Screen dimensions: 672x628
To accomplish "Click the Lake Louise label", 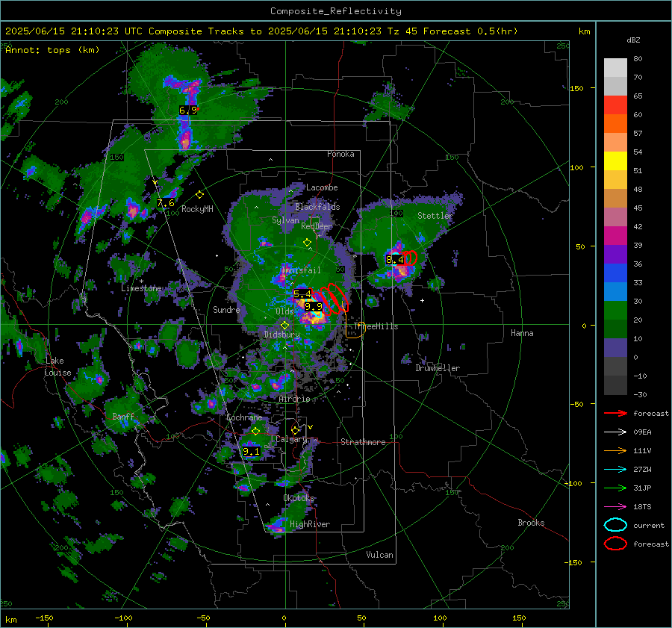I will (57, 367).
